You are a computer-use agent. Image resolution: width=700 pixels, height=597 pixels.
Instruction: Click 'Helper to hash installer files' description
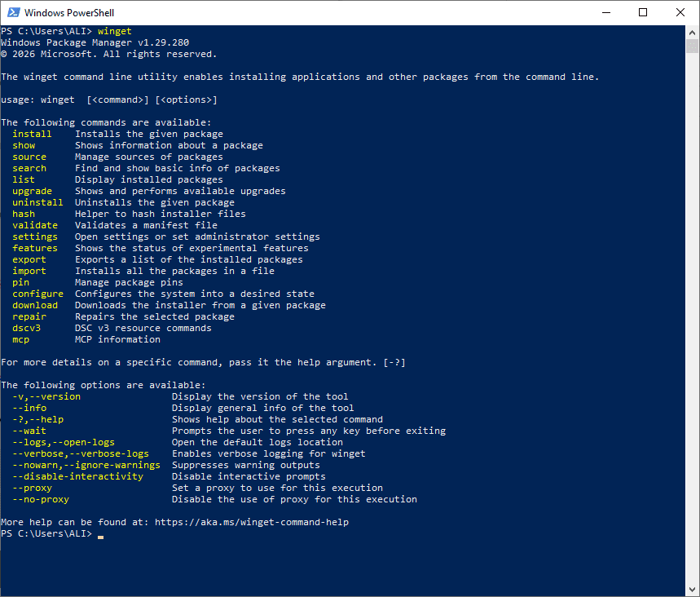pos(161,214)
